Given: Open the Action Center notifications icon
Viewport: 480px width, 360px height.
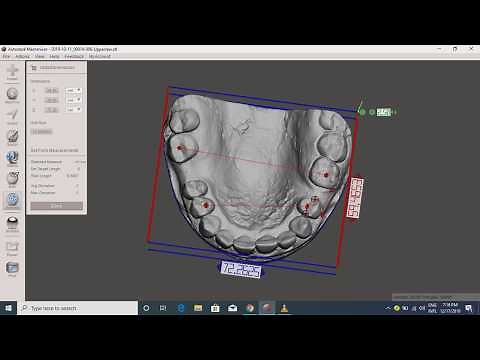Looking at the screenshot, I should (x=469, y=308).
